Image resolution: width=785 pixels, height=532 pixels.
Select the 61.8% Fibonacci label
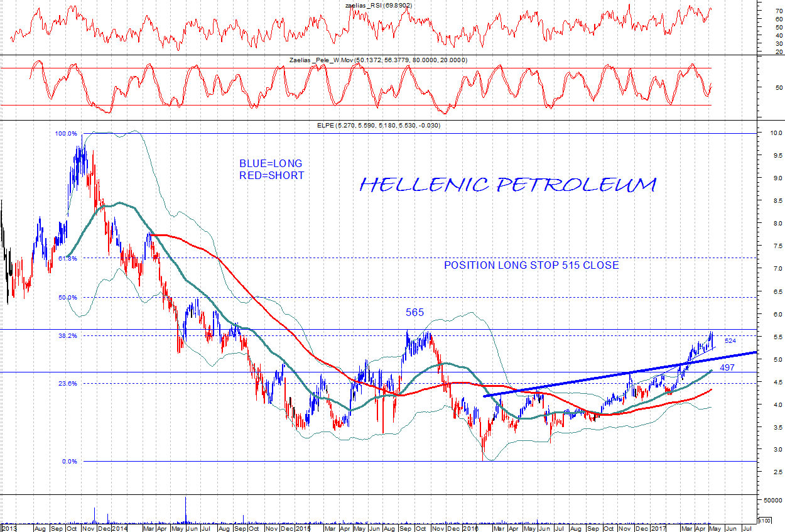68,258
